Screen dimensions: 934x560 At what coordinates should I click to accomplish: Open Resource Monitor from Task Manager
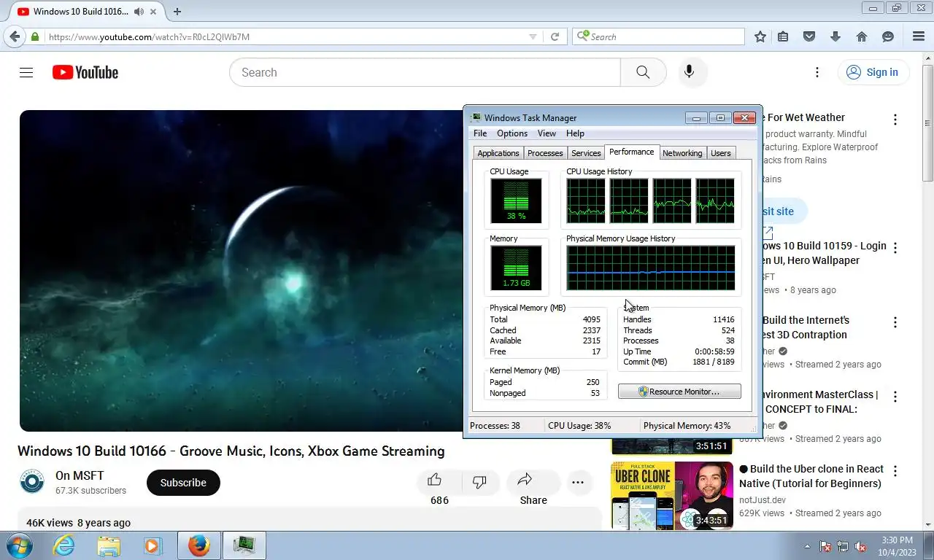pyautogui.click(x=679, y=392)
